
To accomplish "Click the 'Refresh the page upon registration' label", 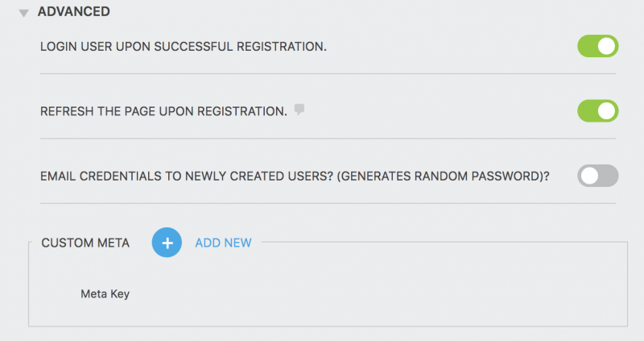I will (x=163, y=111).
